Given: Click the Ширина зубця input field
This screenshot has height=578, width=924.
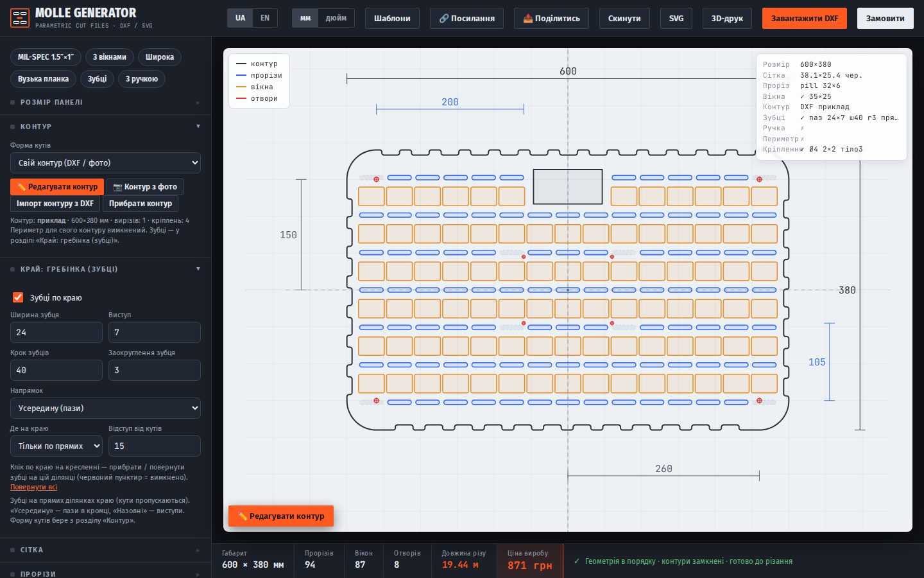Looking at the screenshot, I should [x=56, y=333].
